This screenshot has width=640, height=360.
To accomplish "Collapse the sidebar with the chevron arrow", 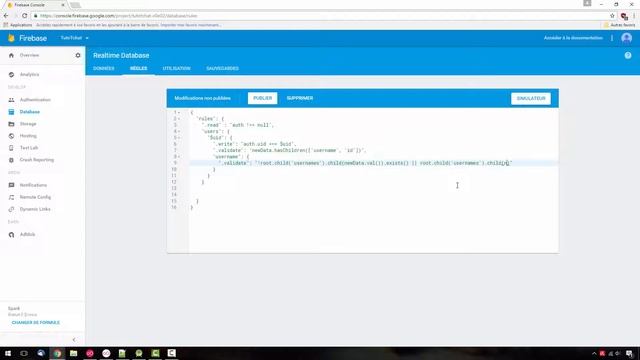I will (74, 340).
